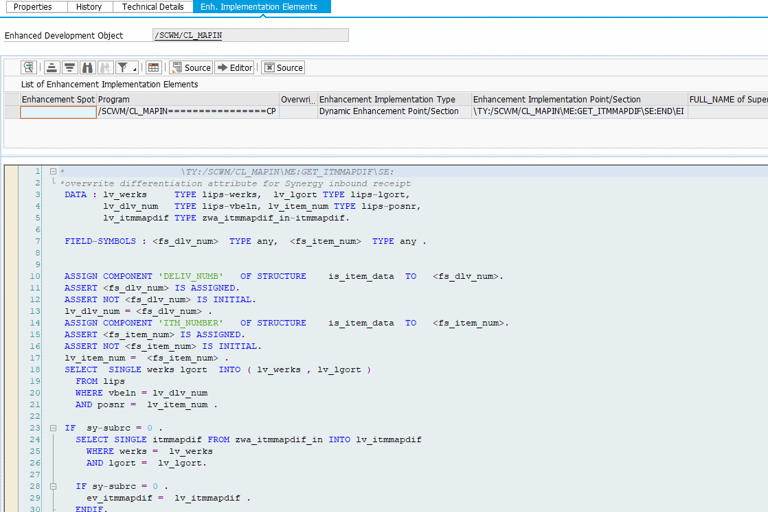Click SELECT SINGLE werks lgort statement

pos(217,370)
